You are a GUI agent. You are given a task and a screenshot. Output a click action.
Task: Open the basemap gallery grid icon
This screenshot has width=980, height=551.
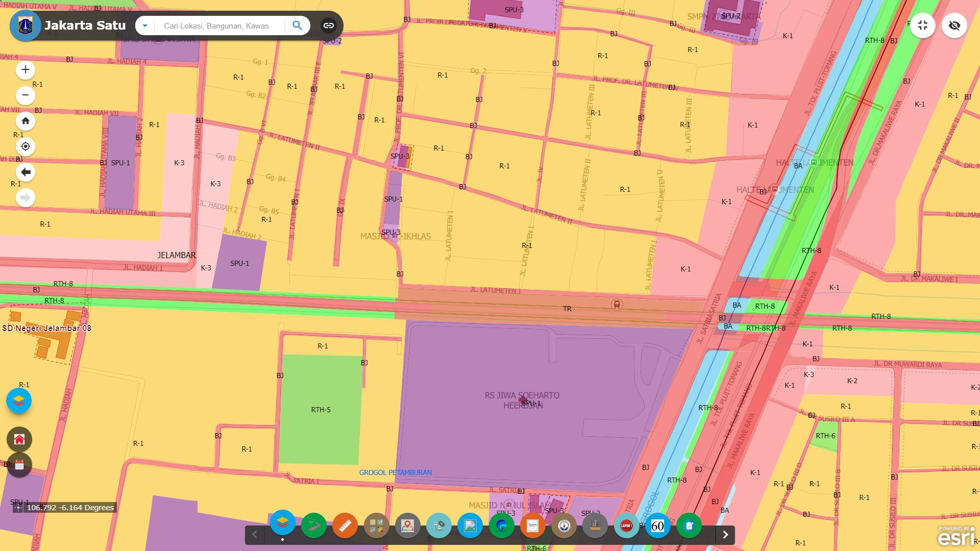(x=377, y=525)
